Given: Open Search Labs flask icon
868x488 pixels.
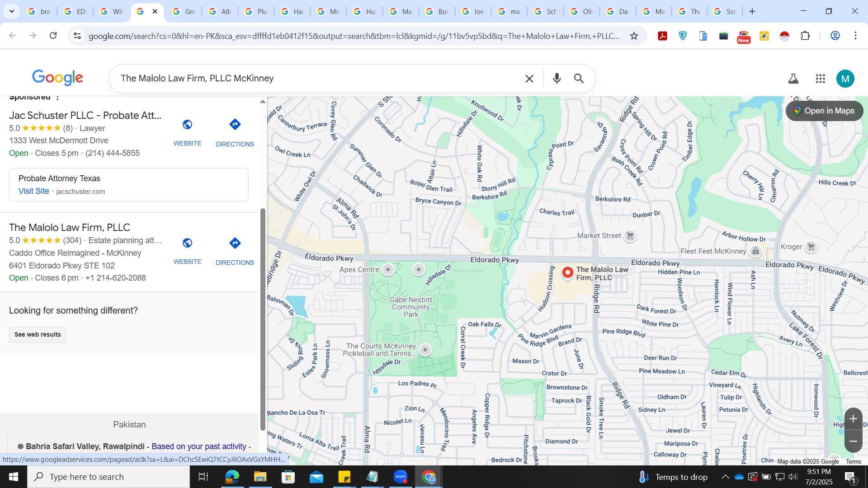Looking at the screenshot, I should [x=793, y=79].
